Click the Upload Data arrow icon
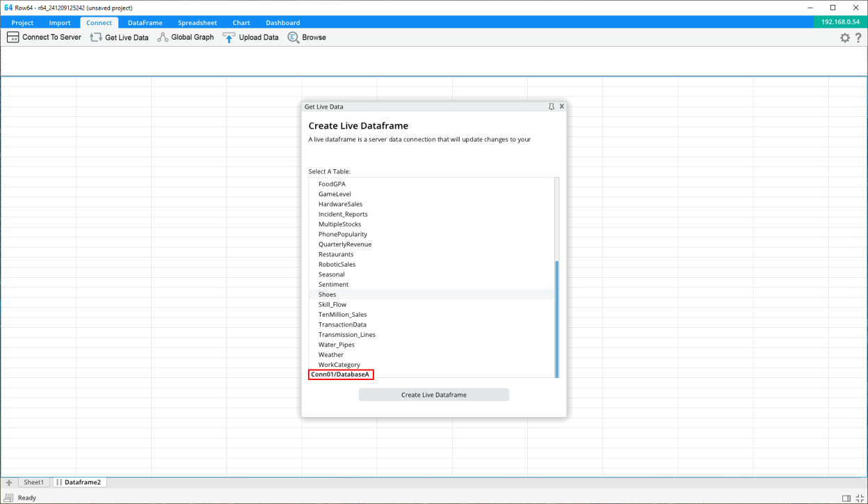This screenshot has width=868, height=504. pos(229,38)
